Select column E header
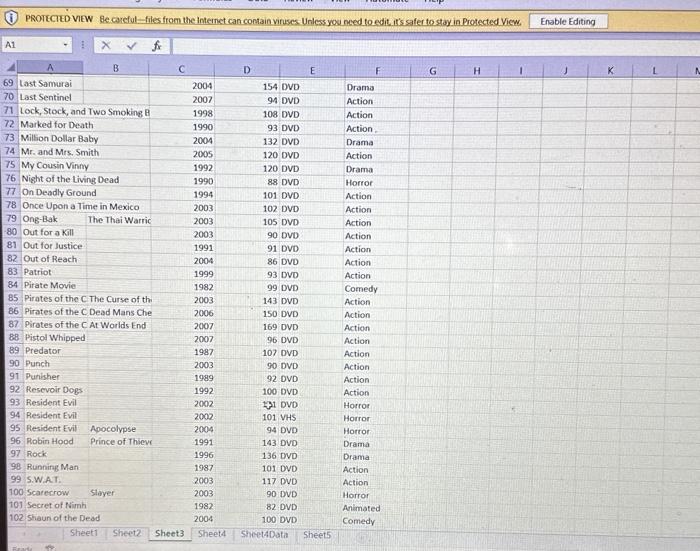The image size is (700, 551). (x=312, y=70)
